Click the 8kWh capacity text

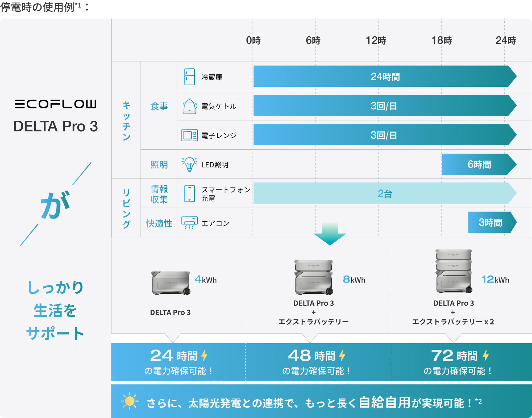[354, 280]
